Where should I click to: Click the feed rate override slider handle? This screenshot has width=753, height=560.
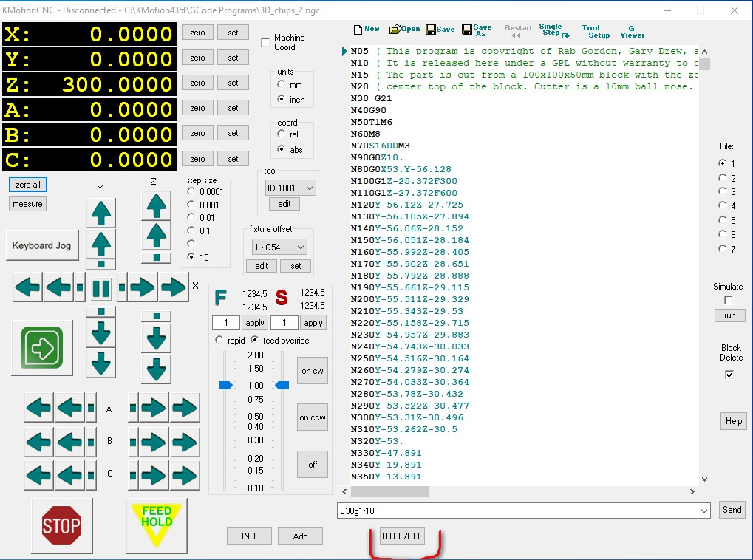[x=225, y=386]
